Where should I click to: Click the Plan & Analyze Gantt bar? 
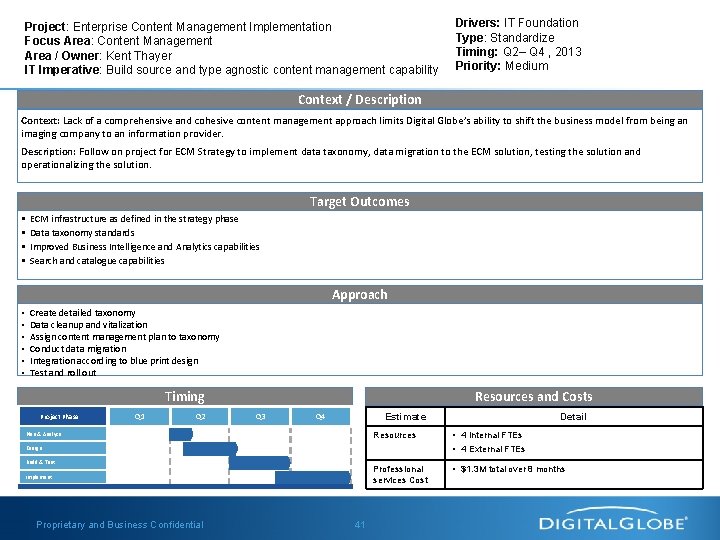point(181,434)
